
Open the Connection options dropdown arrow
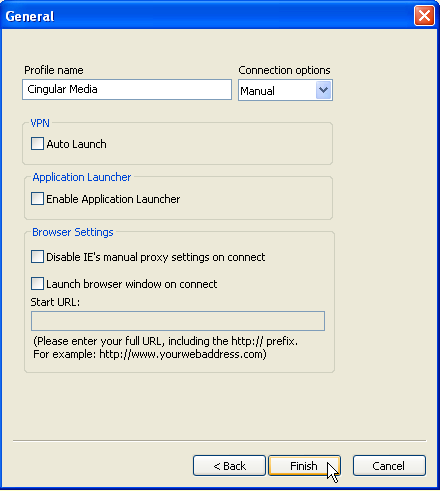click(x=323, y=90)
